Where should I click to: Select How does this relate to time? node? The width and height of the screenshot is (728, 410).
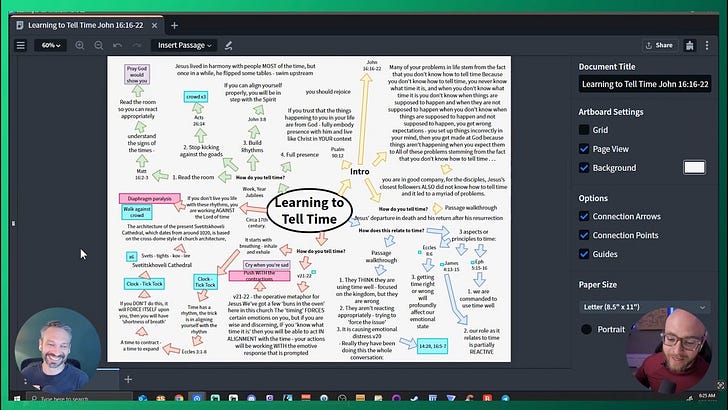[391, 230]
